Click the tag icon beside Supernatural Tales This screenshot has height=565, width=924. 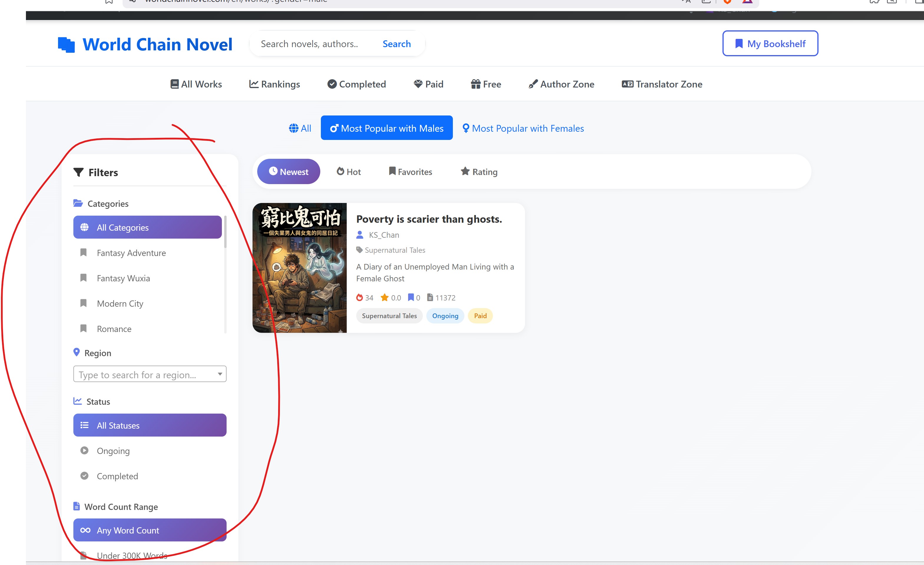tap(359, 250)
